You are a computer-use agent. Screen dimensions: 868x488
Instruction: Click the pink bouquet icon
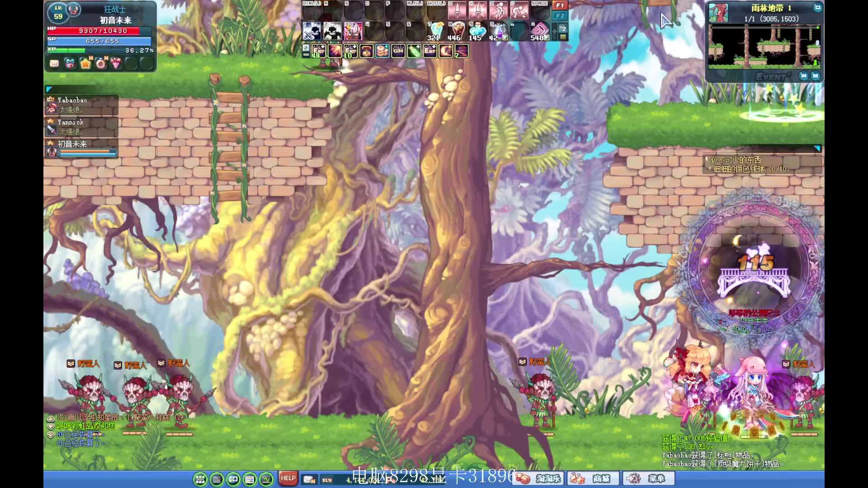(116, 64)
